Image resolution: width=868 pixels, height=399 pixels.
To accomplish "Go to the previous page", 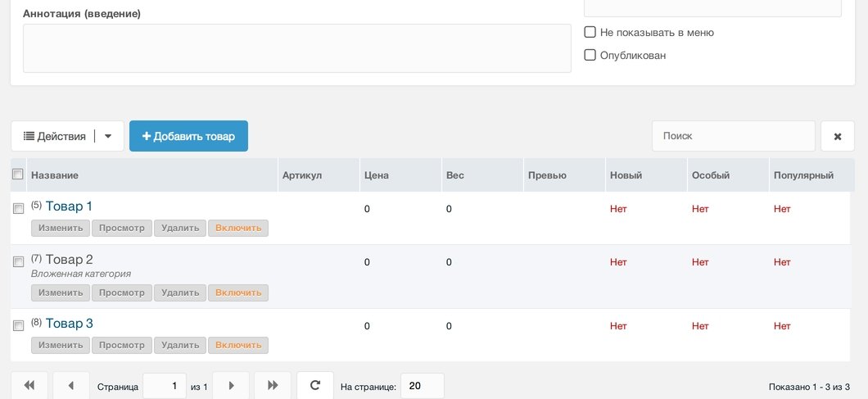I will (x=71, y=385).
